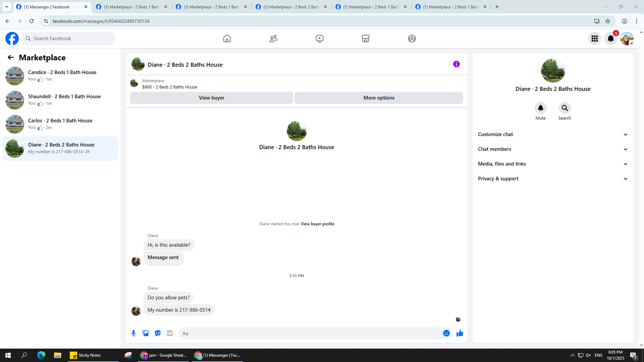
Task: Select Diane 2 Beds 2 Baths House conversation
Action: click(x=60, y=148)
